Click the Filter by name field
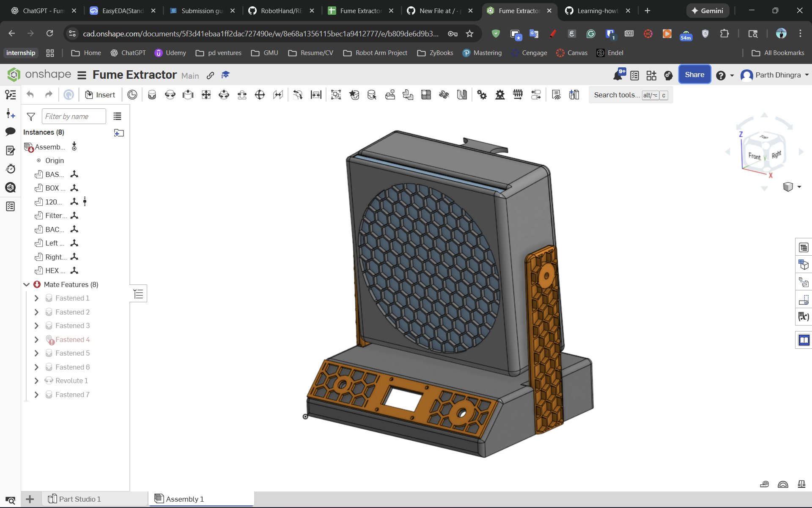Image resolution: width=812 pixels, height=508 pixels. pos(74,116)
